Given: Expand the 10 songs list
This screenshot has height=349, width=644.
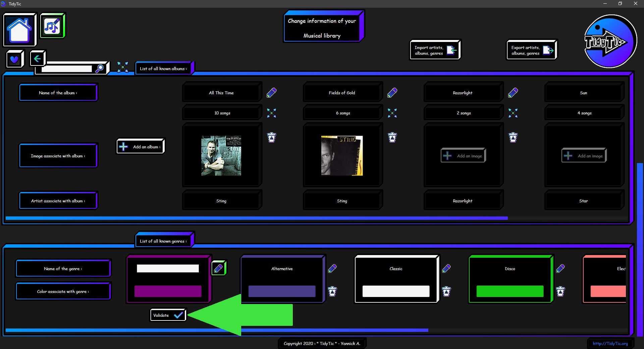Looking at the screenshot, I should click(271, 113).
